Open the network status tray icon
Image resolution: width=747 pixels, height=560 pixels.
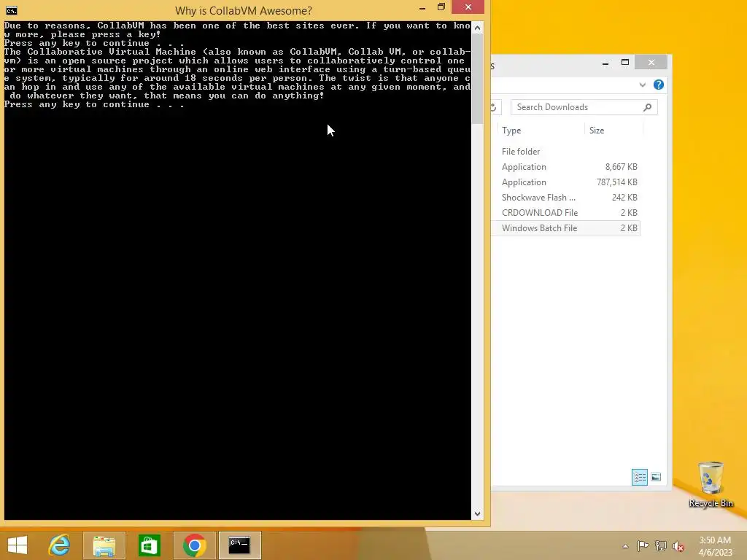[660, 545]
